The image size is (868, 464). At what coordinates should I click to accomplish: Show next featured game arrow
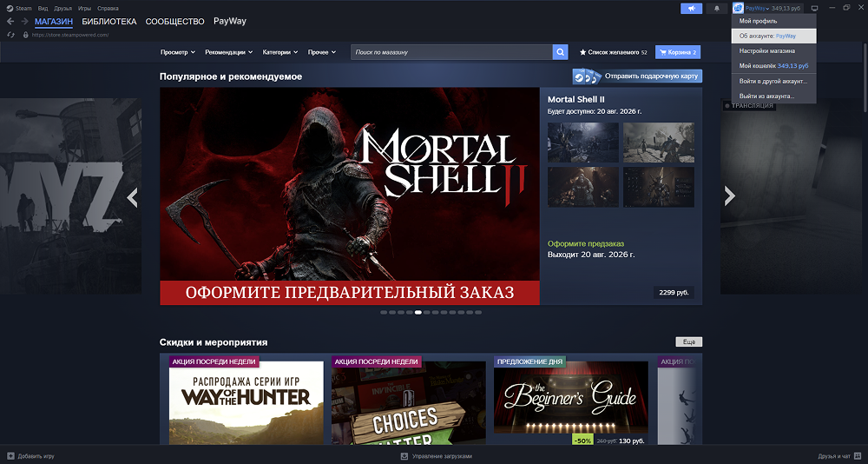point(730,196)
